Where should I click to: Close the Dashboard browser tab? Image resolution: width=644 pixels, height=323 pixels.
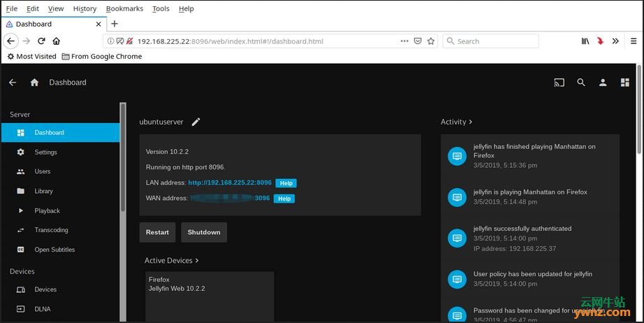[98, 24]
